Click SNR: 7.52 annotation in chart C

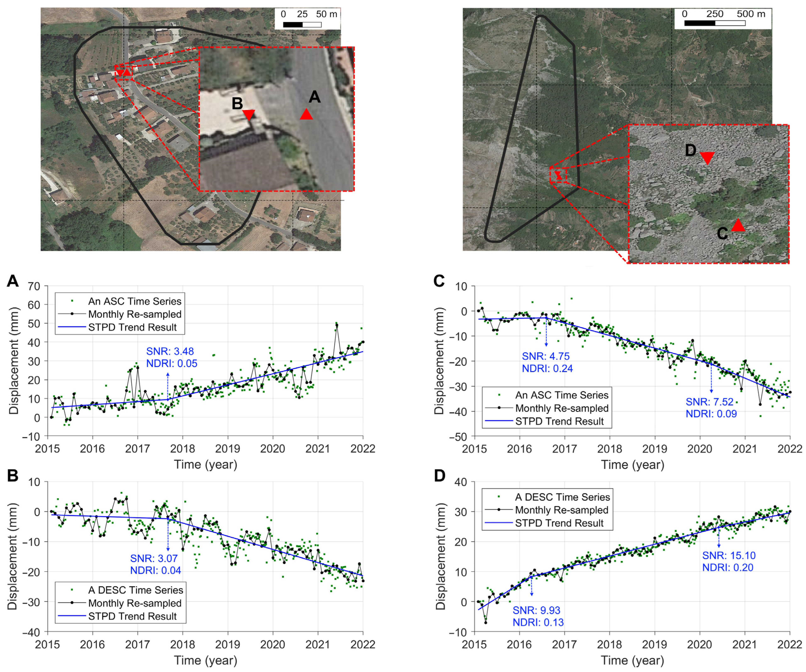(x=709, y=402)
